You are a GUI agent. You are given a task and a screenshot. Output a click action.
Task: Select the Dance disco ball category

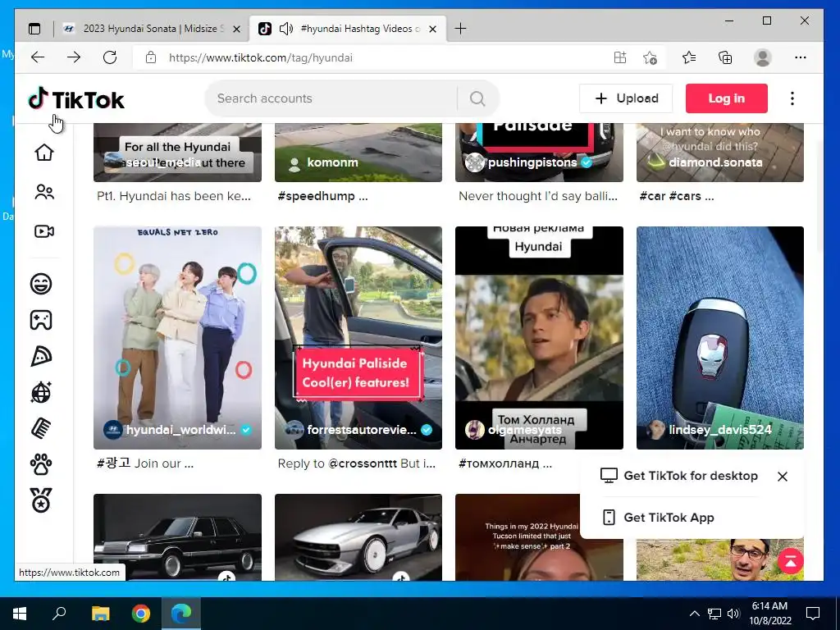tap(41, 393)
